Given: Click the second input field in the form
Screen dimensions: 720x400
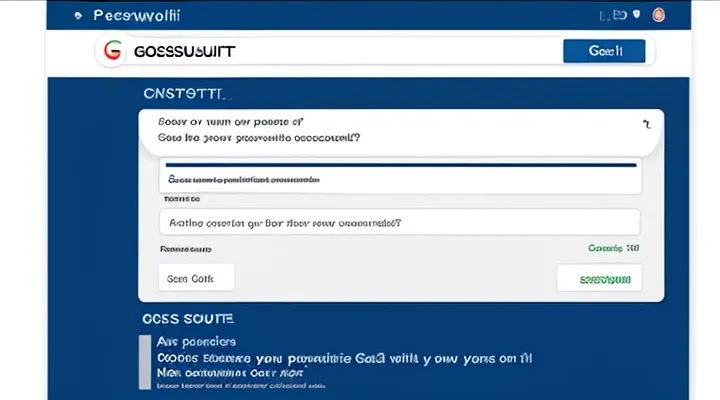Looking at the screenshot, I should (x=399, y=223).
